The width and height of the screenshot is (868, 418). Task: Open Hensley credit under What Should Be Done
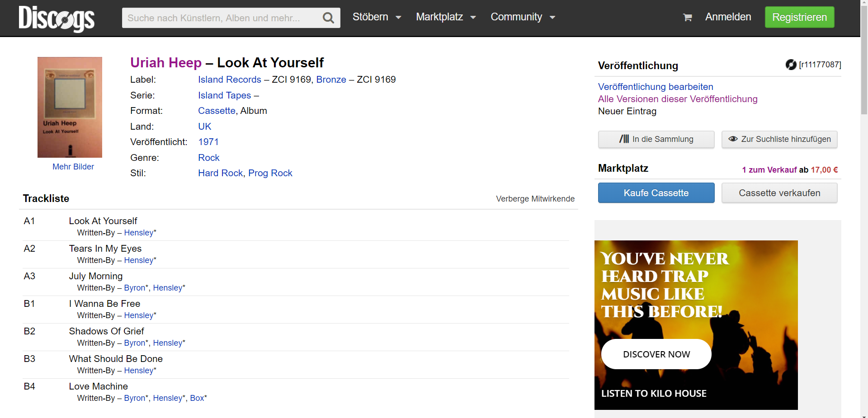(139, 371)
